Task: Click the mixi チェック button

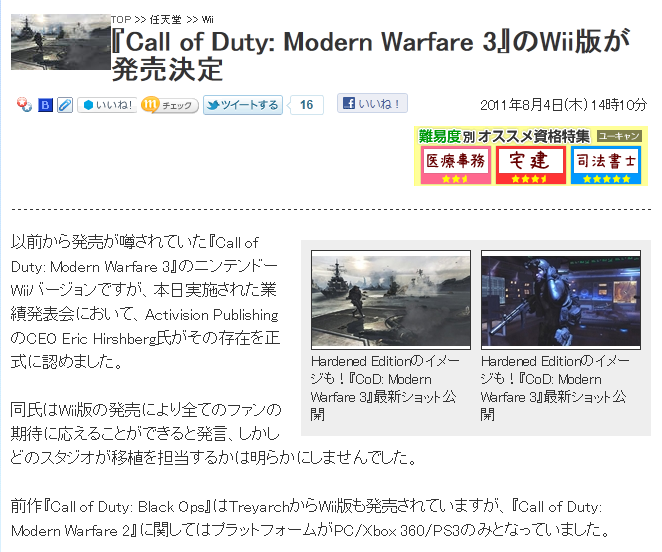Action: pyautogui.click(x=170, y=105)
